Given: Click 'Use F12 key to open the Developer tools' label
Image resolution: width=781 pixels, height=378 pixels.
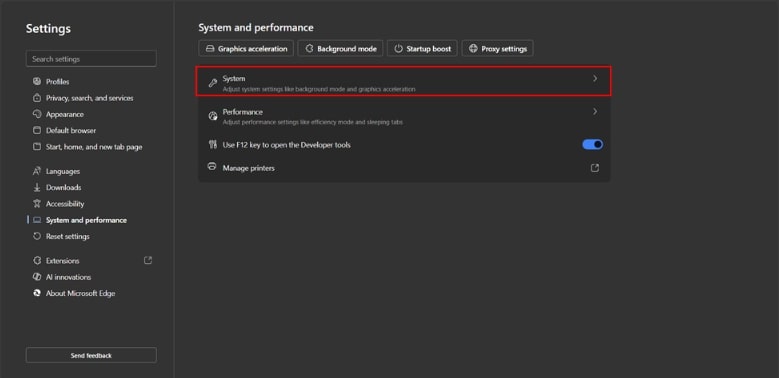Looking at the screenshot, I should click(x=286, y=145).
